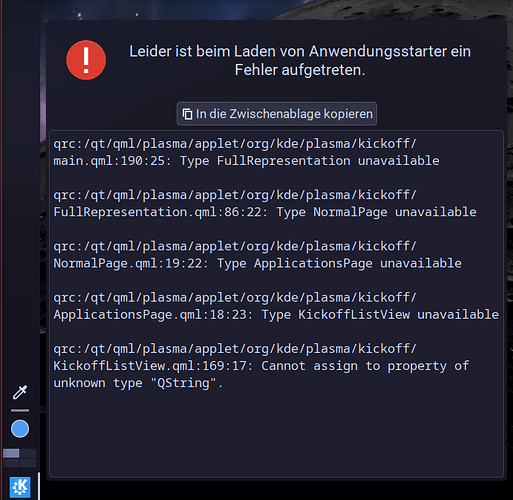Click the KickoffListView.qml:169:17 error line
The height and width of the screenshot is (500, 513).
click(261, 366)
